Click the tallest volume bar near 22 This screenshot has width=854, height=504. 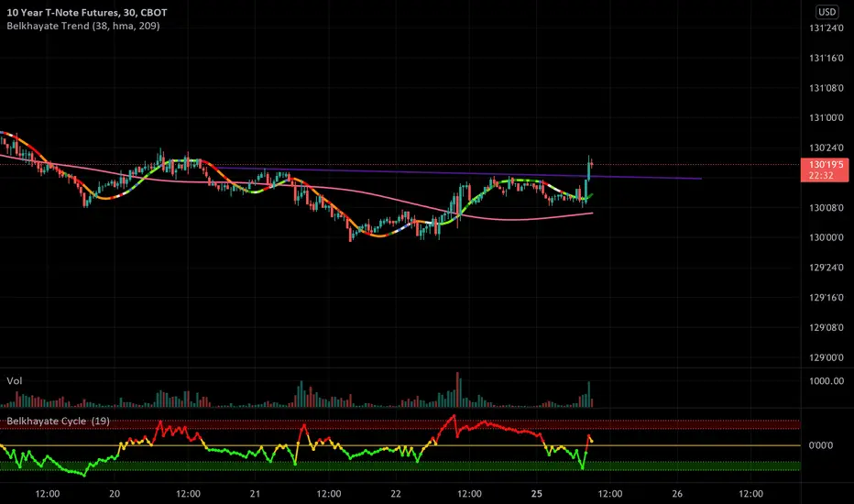point(457,389)
